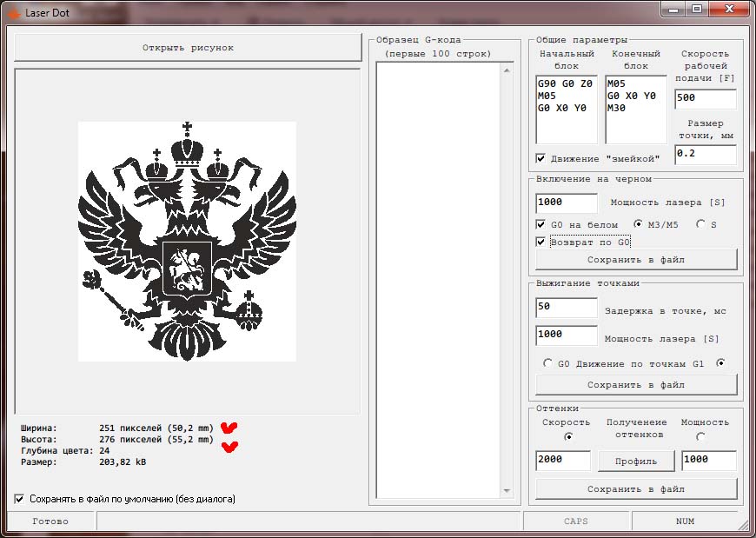Select the M3/M5 radio button

pos(639,224)
